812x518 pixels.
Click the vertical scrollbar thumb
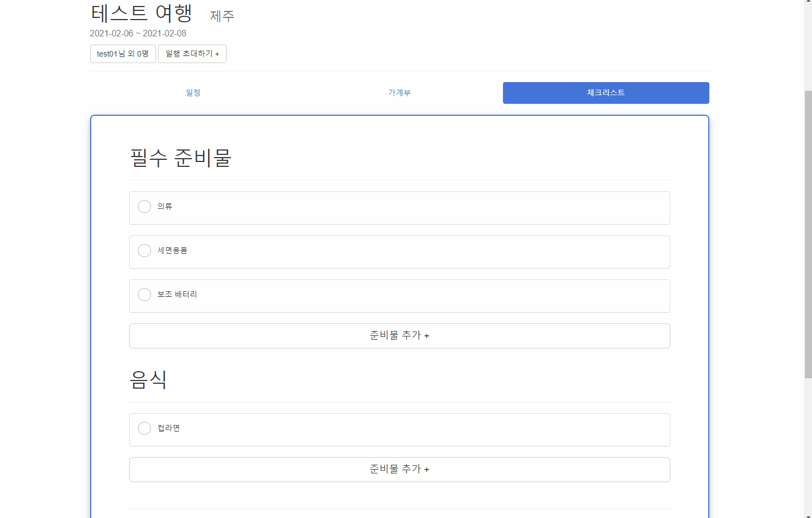click(808, 234)
